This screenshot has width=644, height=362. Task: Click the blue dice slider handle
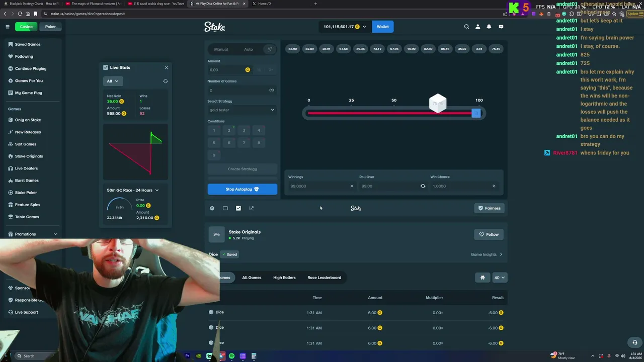pos(476,113)
